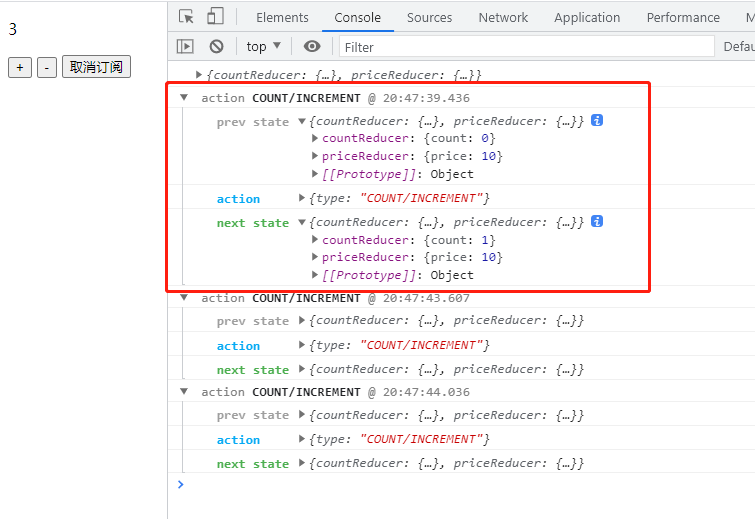This screenshot has width=755, height=519.
Task: Click the - decrement button
Action: (47, 67)
